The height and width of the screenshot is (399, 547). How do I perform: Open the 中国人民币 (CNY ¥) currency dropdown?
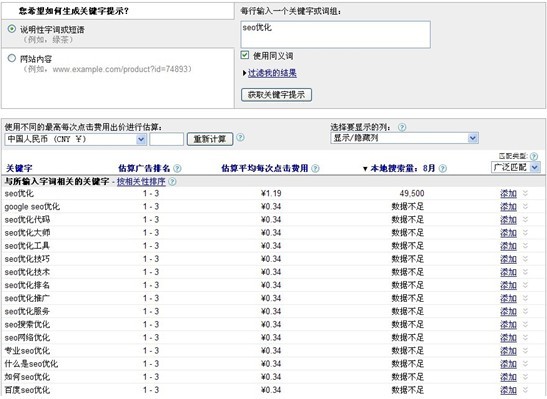coord(75,139)
